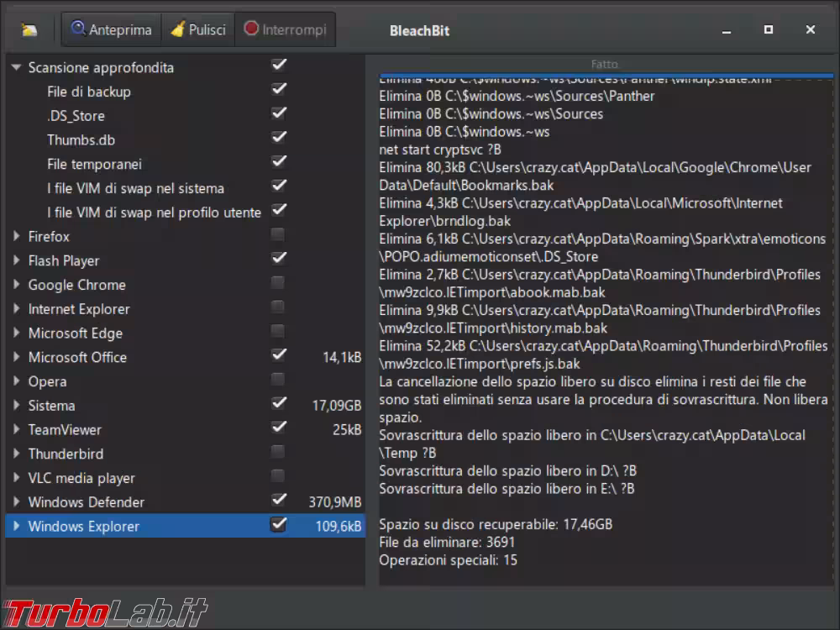Select the Thunderbird label
Screen dimensions: 840x630
pyautogui.click(x=66, y=454)
